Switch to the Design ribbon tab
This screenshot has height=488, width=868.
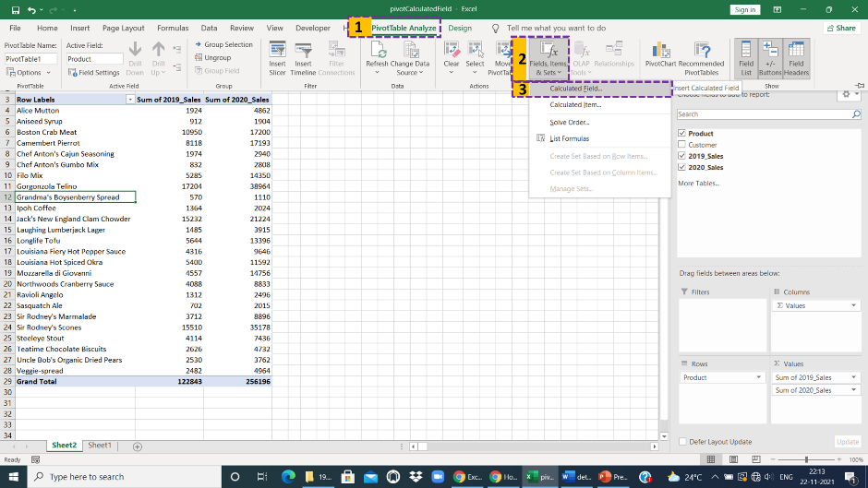(x=460, y=29)
